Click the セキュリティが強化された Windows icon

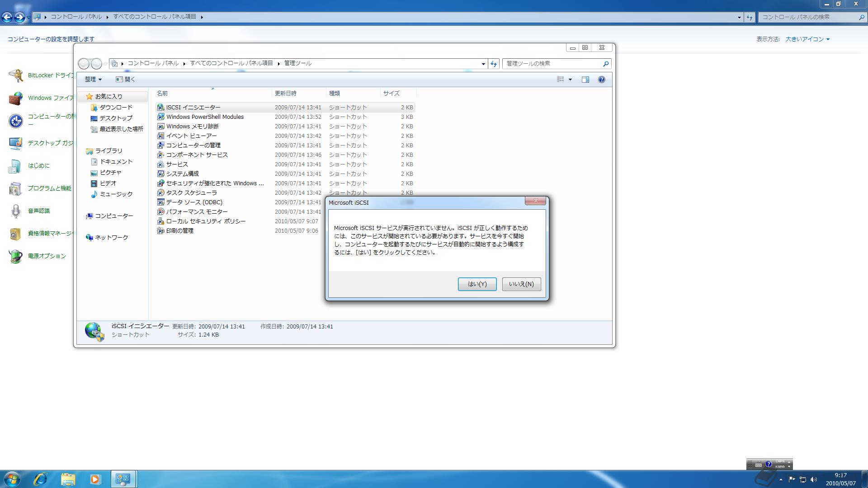pyautogui.click(x=160, y=183)
